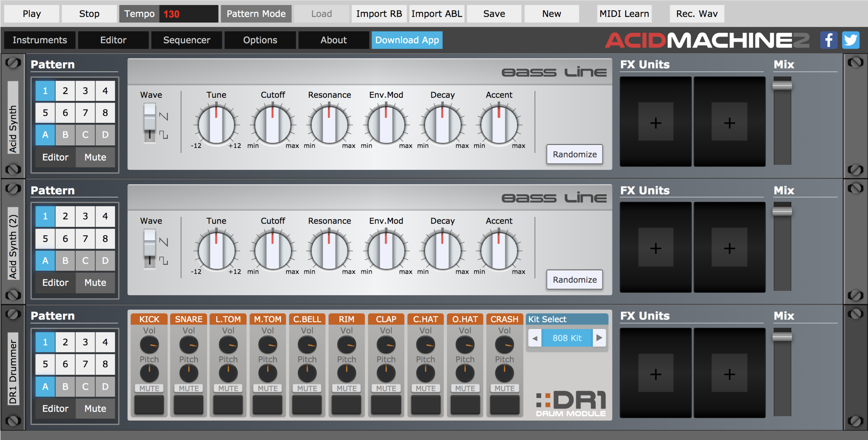
Task: Open the About tab
Action: point(334,40)
